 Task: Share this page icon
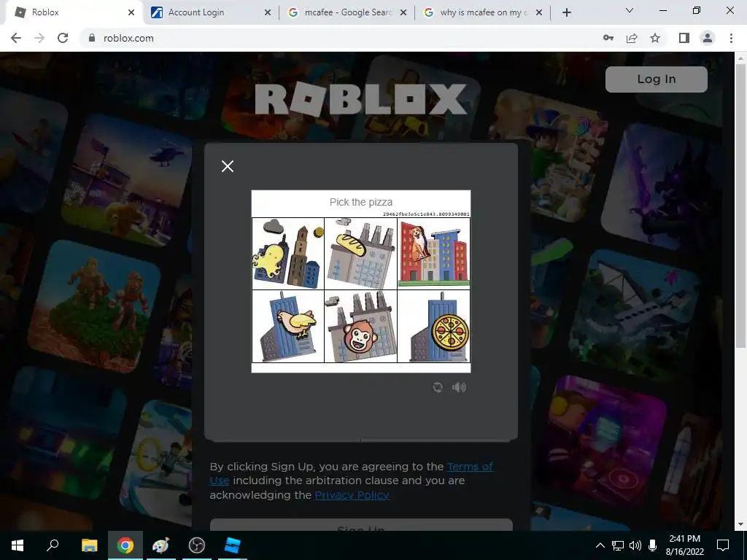coord(632,38)
